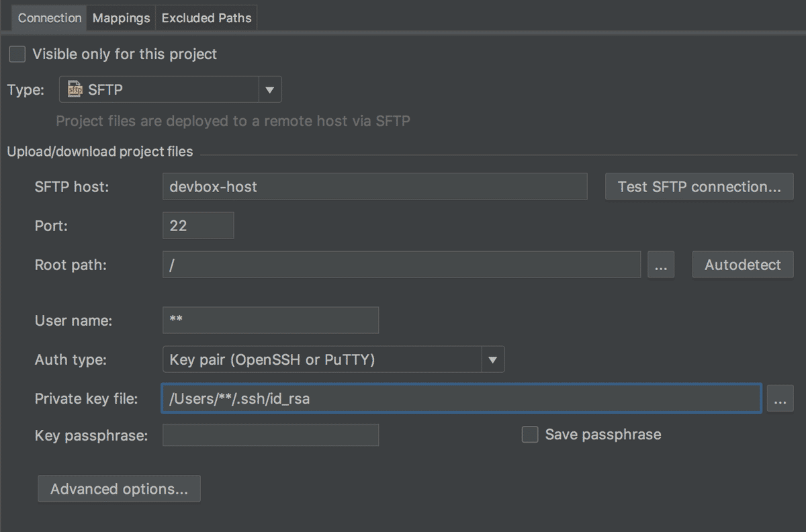Screen dimensions: 806x532
Task: Click into the Port field
Action: 198,226
